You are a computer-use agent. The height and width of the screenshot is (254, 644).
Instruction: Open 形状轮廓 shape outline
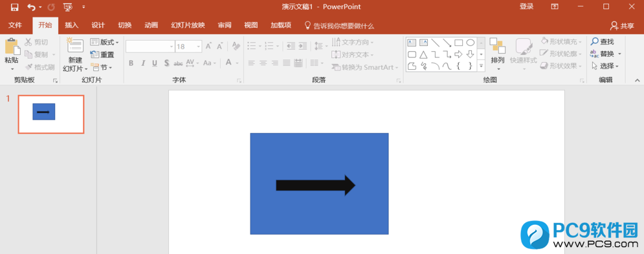(561, 54)
